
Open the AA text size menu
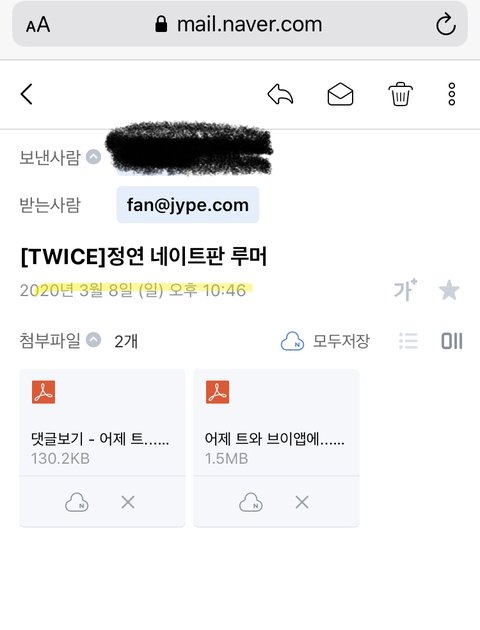tap(38, 25)
